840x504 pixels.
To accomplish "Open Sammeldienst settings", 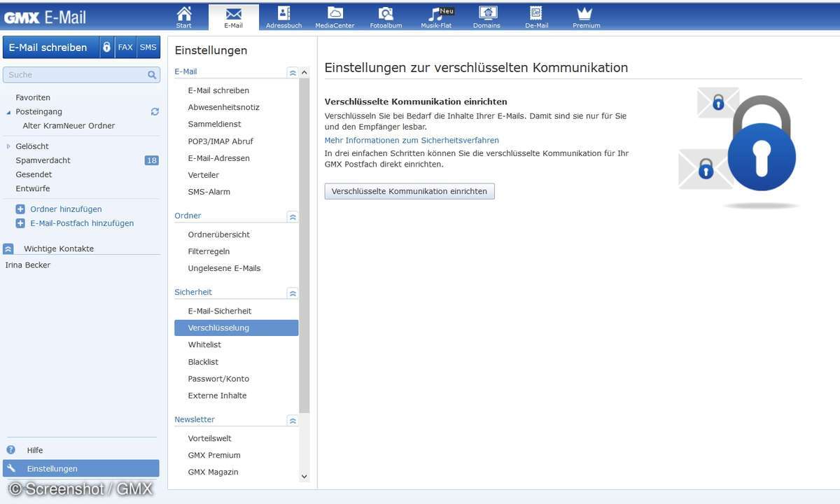I will (x=214, y=124).
